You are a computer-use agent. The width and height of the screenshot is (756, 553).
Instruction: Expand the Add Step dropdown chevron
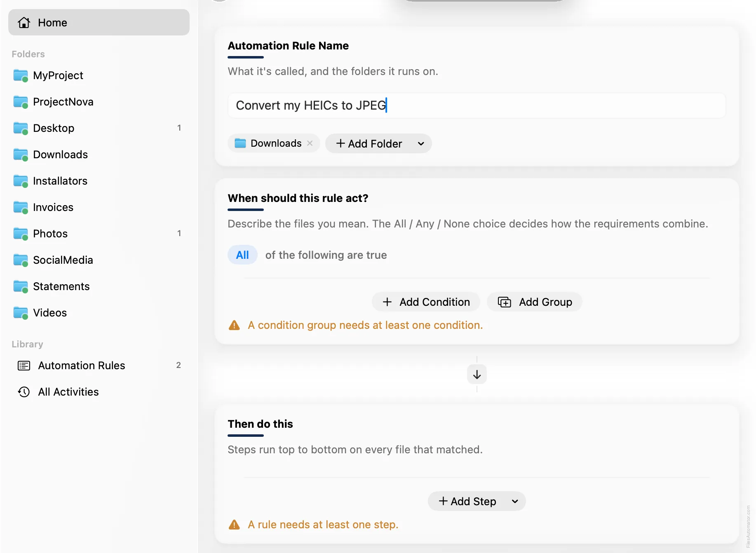click(x=515, y=501)
